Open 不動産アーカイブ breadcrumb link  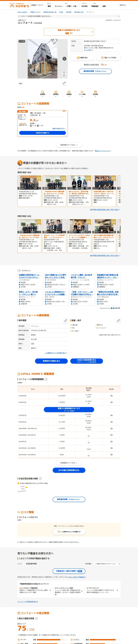tap(35, 12)
